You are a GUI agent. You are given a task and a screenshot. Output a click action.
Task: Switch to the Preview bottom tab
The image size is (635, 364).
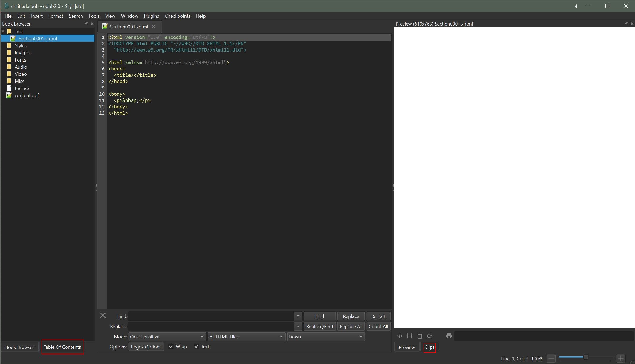pos(407,347)
